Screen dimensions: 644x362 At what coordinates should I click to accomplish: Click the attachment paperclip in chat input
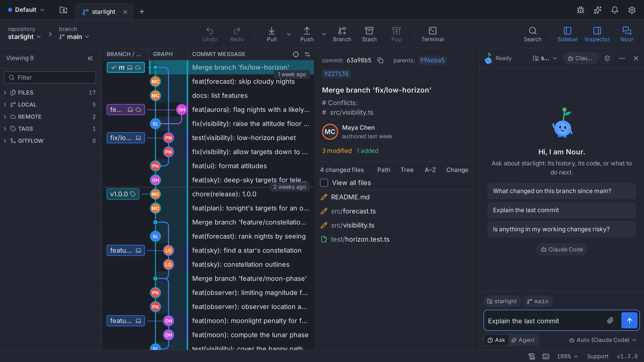click(x=610, y=320)
